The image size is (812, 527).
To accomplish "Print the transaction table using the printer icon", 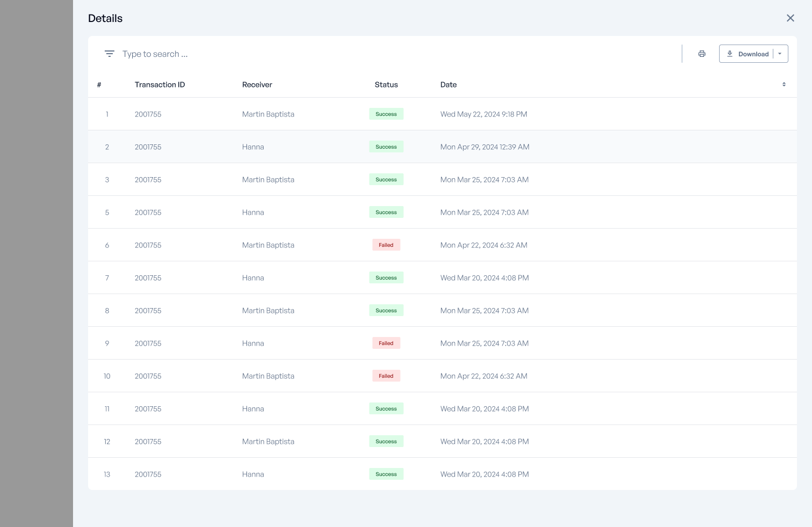I will [701, 54].
